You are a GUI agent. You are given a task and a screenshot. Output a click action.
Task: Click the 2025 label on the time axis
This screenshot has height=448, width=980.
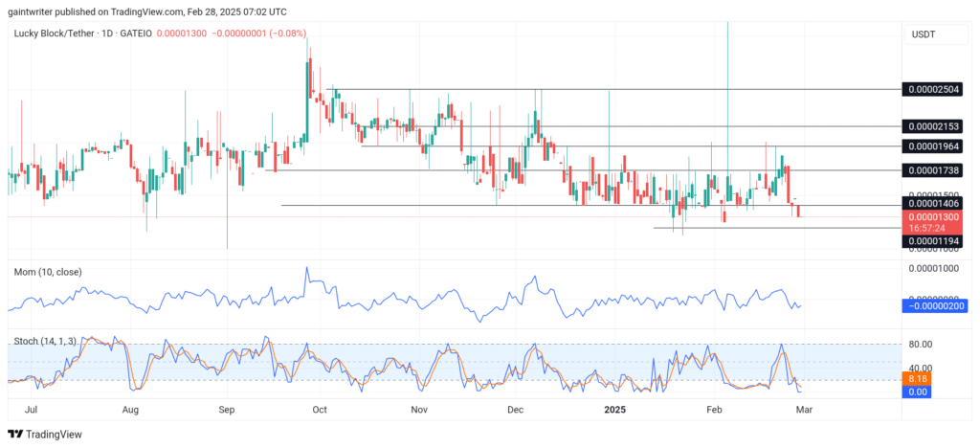tap(615, 411)
